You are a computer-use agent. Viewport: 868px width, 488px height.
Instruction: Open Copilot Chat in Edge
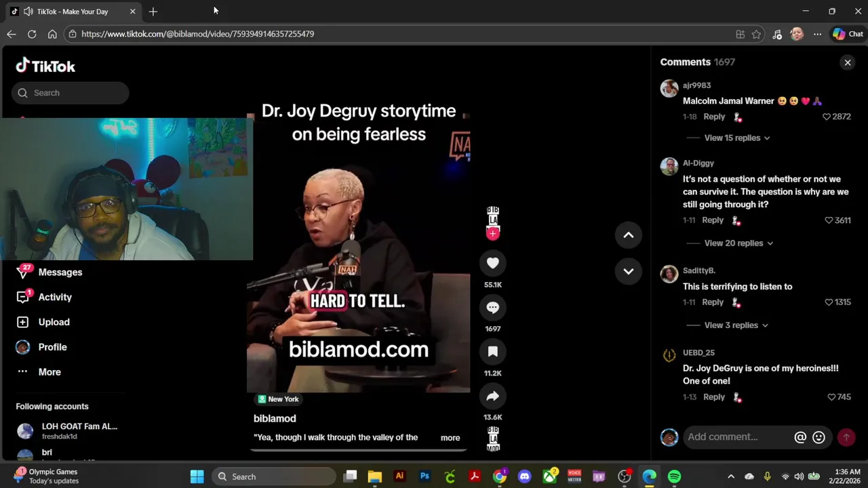(848, 34)
